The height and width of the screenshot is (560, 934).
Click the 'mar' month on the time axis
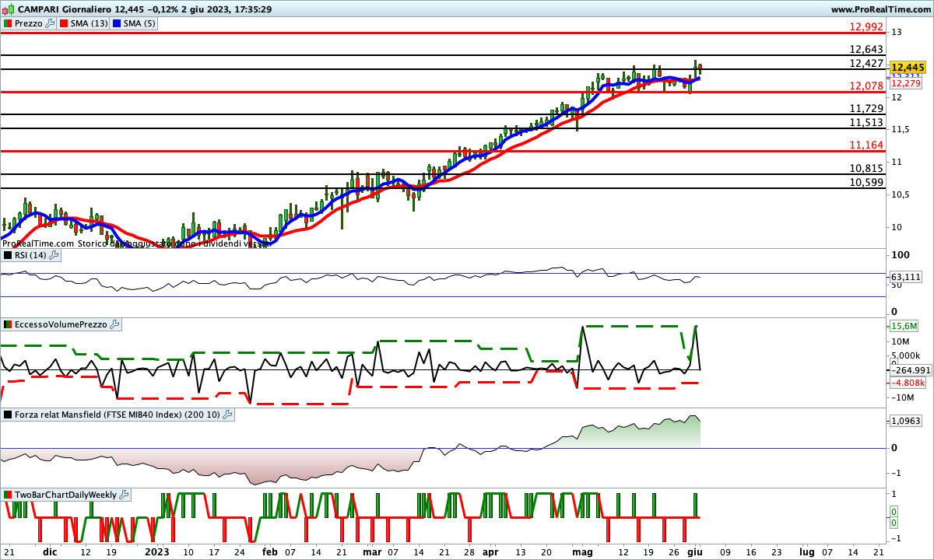tap(373, 551)
